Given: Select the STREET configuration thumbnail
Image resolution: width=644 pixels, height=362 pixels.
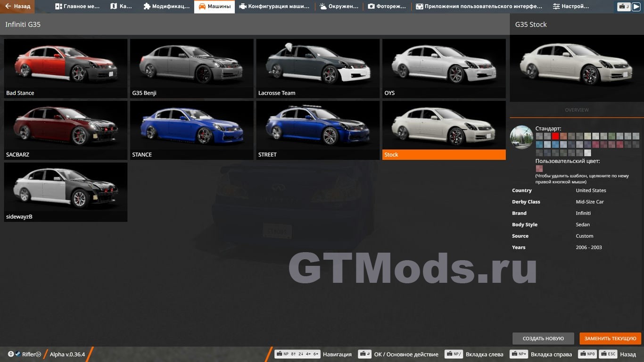Looking at the screenshot, I should point(318,130).
